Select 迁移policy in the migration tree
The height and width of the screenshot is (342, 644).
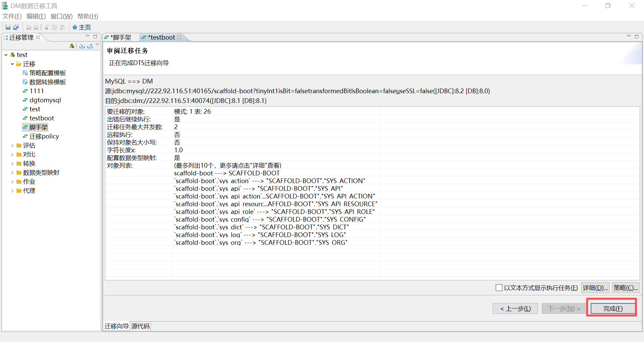point(44,136)
